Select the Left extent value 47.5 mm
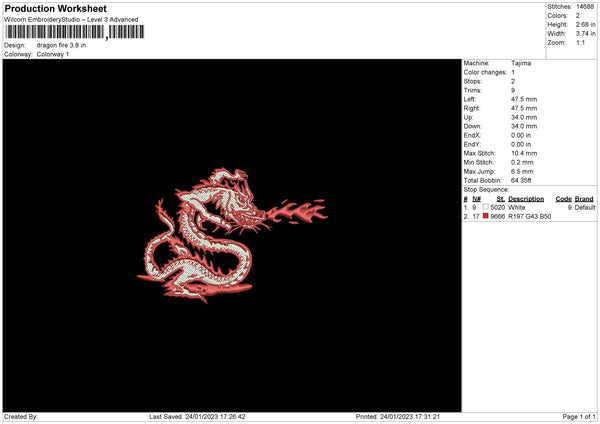This screenshot has height=424, width=600. coord(524,99)
